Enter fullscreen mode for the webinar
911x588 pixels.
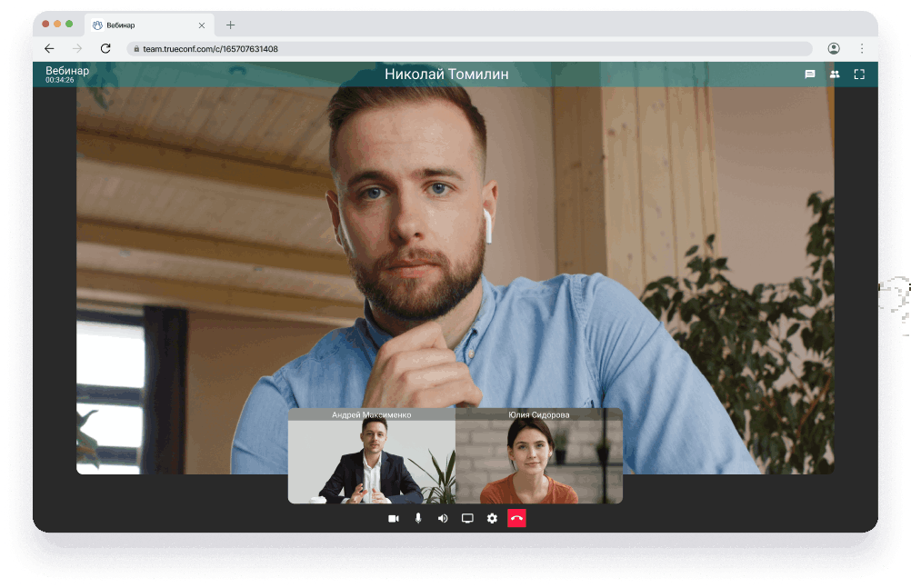click(859, 75)
